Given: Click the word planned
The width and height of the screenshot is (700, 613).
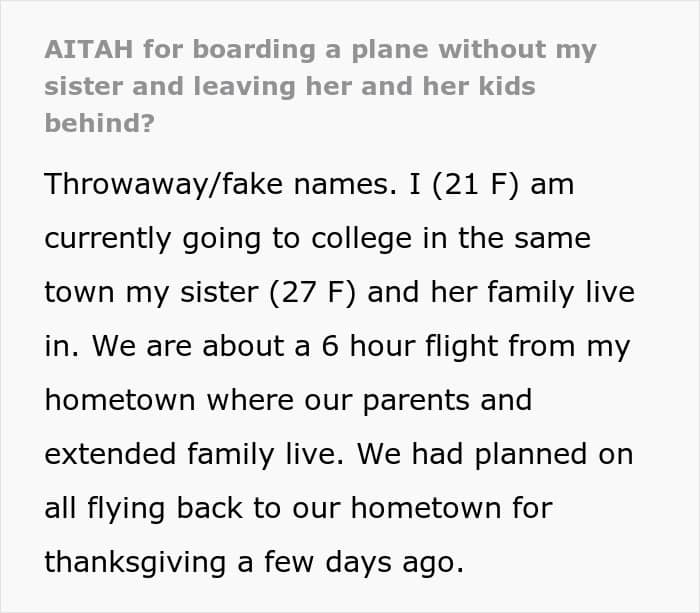Looking at the screenshot, I should click(530, 455).
